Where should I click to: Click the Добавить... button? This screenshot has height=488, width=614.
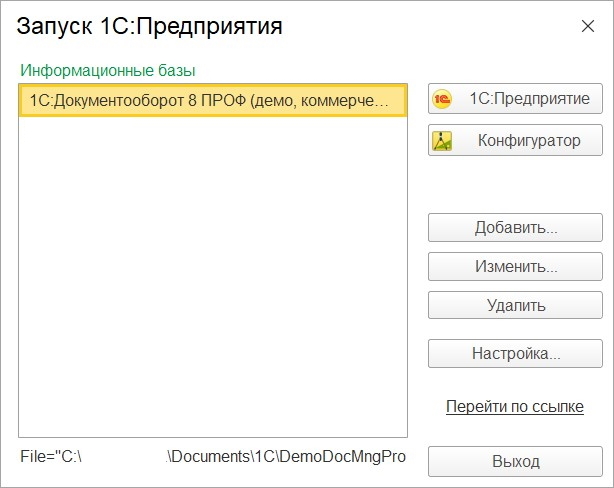(515, 228)
